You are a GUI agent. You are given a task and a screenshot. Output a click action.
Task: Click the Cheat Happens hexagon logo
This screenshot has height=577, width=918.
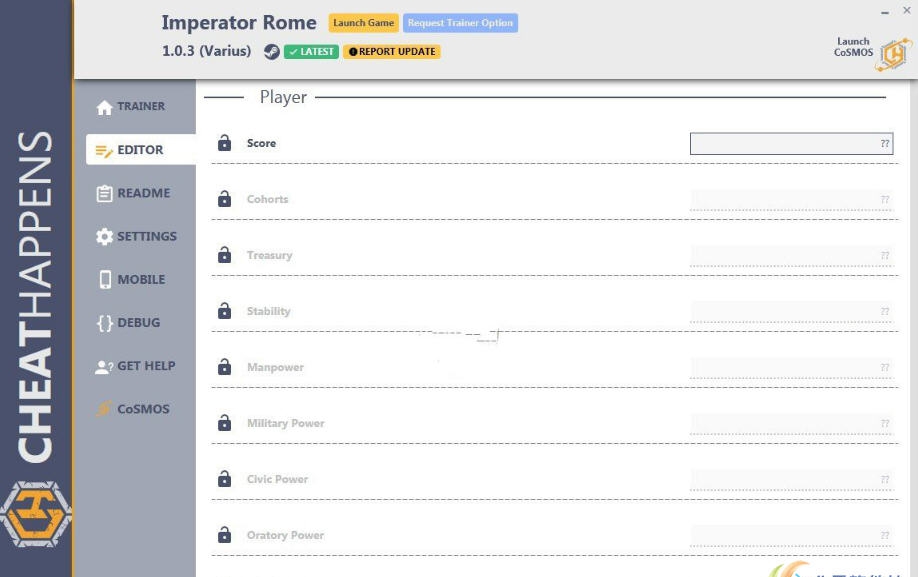coord(36,514)
